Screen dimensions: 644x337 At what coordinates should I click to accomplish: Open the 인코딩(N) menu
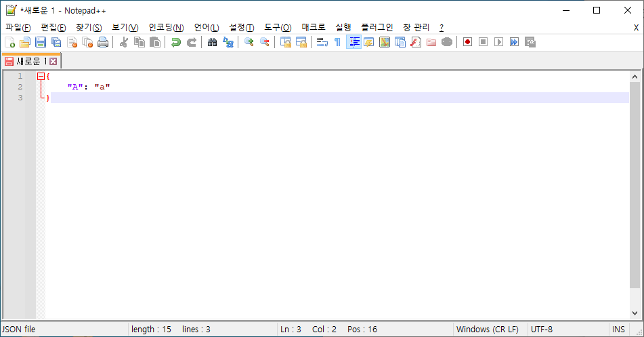[167, 28]
